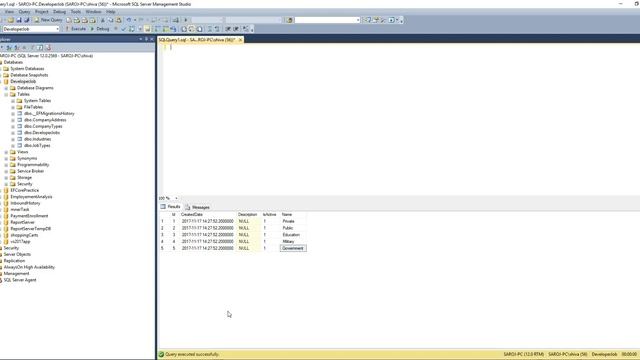The height and width of the screenshot is (360, 640).
Task: Open the Find combo box dropdown
Action: [x=358, y=20]
